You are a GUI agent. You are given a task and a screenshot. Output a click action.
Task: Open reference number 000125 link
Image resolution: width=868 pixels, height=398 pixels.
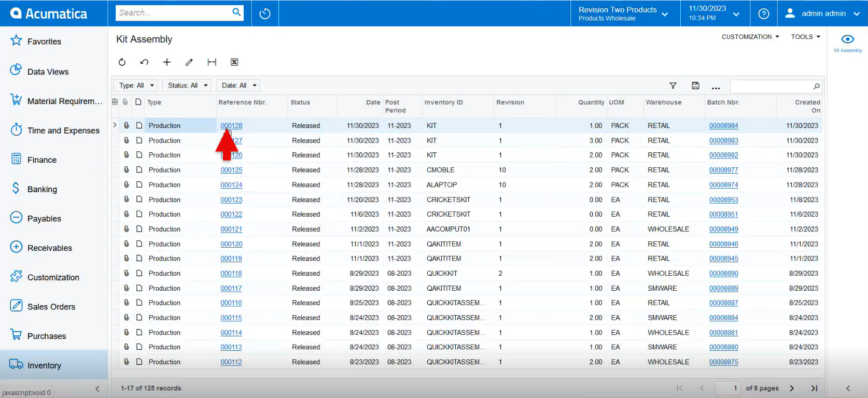coord(231,170)
